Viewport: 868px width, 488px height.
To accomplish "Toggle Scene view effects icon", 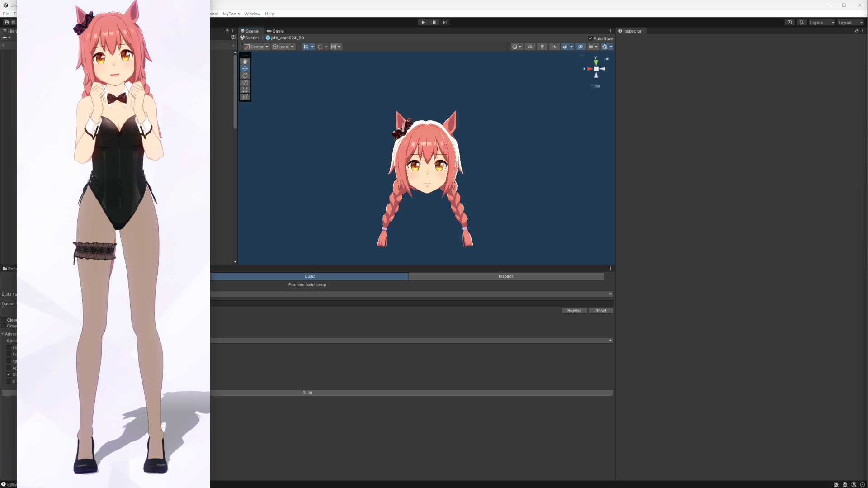I will click(x=565, y=47).
